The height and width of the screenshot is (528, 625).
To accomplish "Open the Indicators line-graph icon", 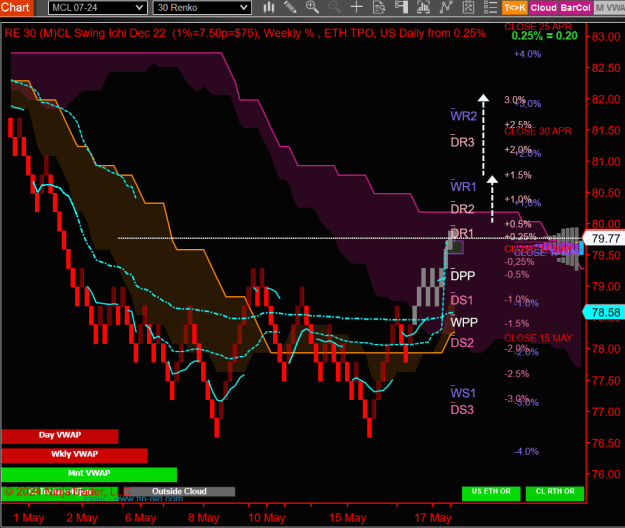I will pyautogui.click(x=446, y=7).
